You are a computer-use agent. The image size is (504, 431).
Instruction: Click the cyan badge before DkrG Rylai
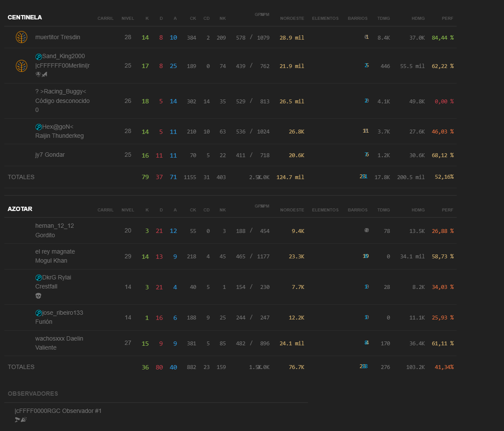click(x=38, y=278)
